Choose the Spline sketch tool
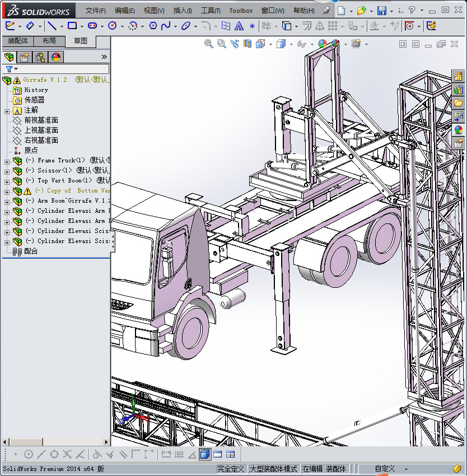This screenshot has height=476, width=467. (166, 26)
